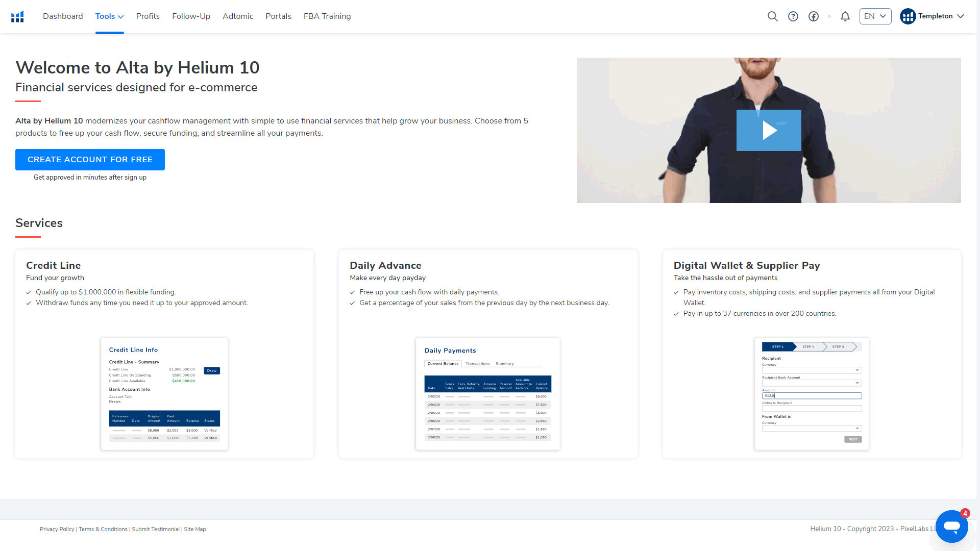Click CREATE ACCOUNT FOR FREE button
This screenshot has width=980, height=551.
click(x=90, y=160)
